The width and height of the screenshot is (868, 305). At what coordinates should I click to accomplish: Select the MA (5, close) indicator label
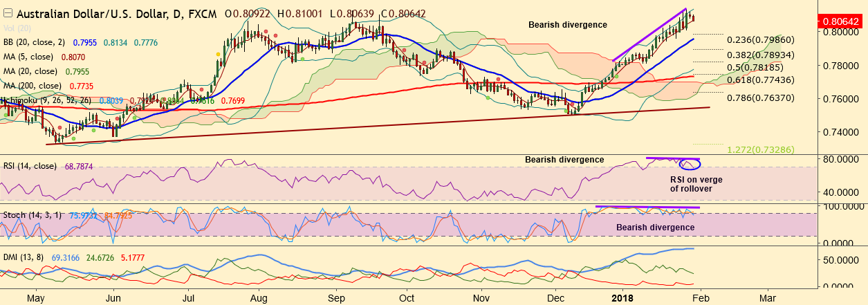30,57
